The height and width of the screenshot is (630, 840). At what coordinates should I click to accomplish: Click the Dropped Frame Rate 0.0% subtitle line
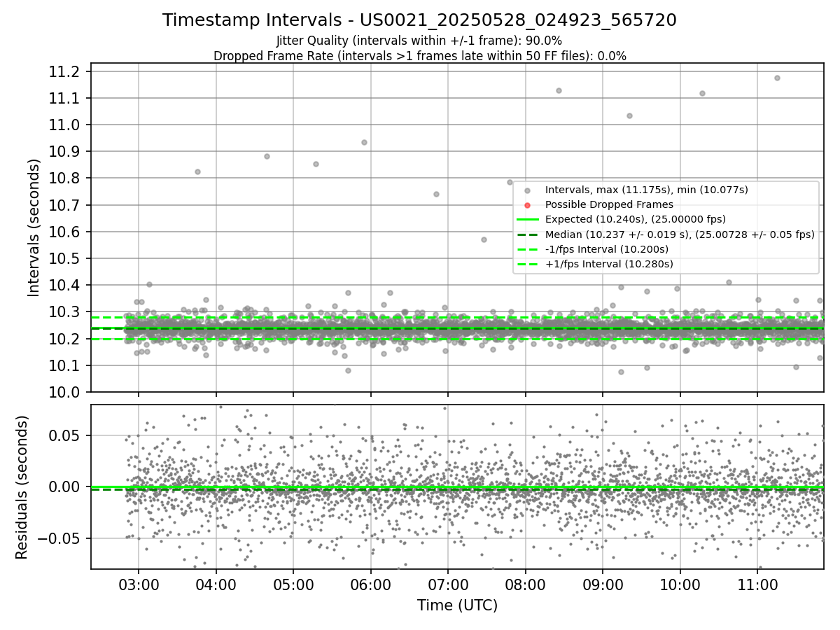(x=419, y=56)
